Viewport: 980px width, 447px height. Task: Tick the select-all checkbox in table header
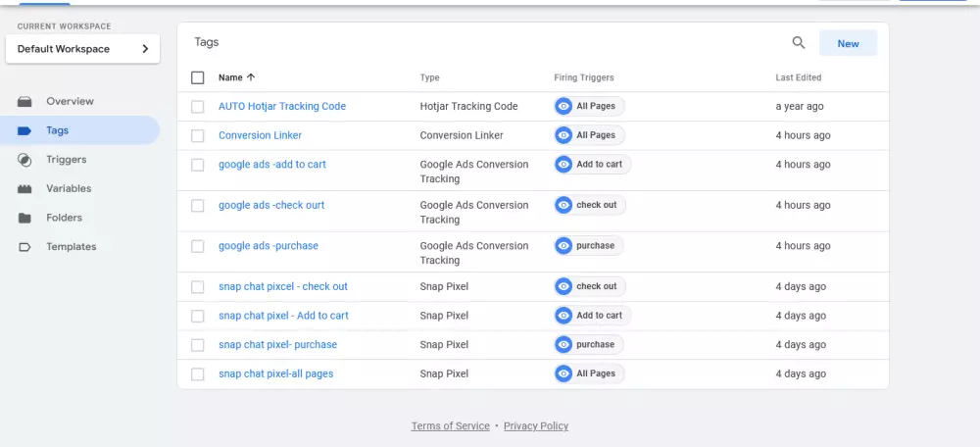tap(198, 77)
